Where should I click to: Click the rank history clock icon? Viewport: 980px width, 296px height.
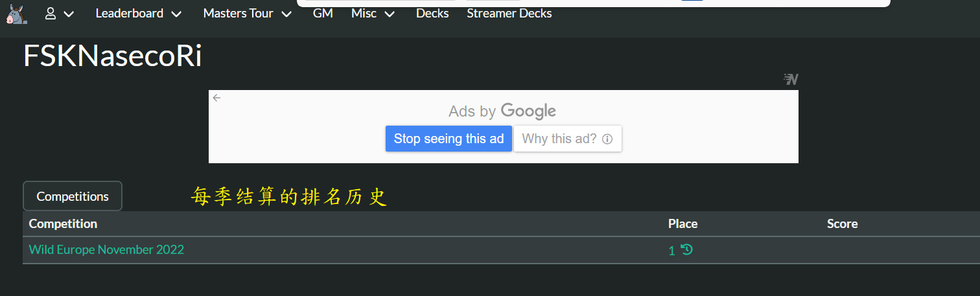pos(687,249)
